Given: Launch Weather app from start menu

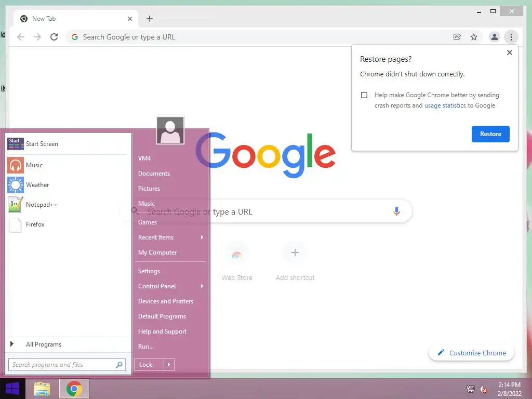Looking at the screenshot, I should coord(68,185).
